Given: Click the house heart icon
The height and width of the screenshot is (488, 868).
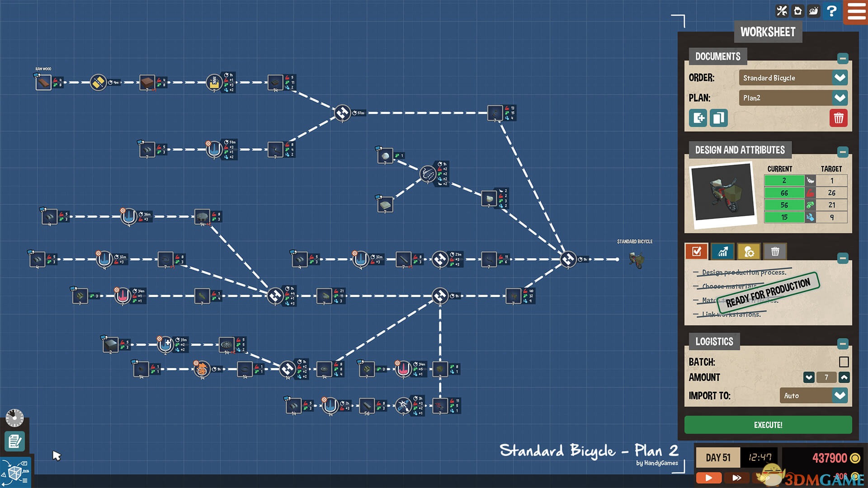Looking at the screenshot, I should tap(798, 10).
